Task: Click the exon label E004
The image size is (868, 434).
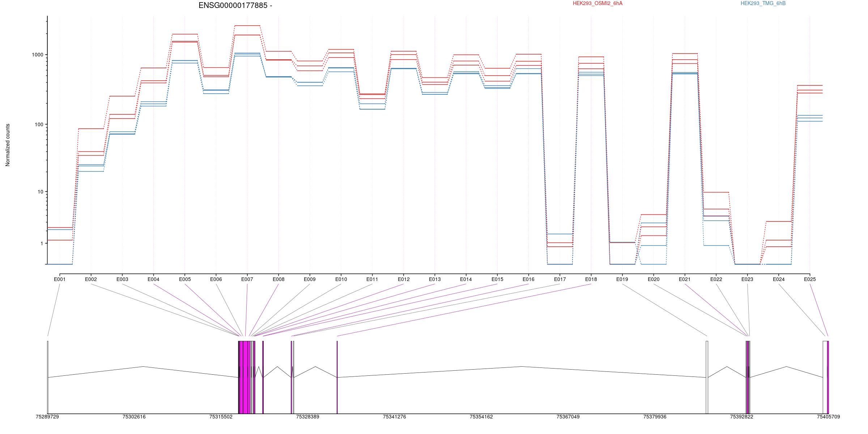Action: click(x=153, y=279)
